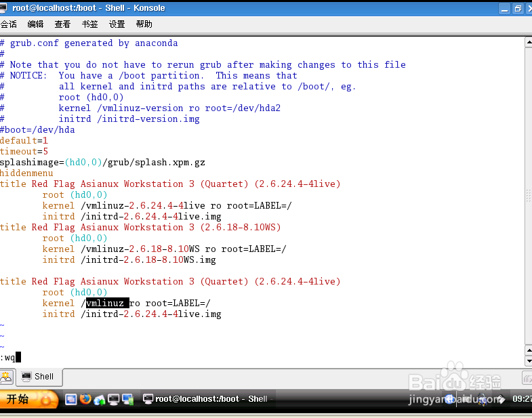Image resolution: width=532 pixels, height=418 pixels.
Task: Click the kernel /vmlinuz-2.6.18-8.10WS line
Action: point(164,249)
